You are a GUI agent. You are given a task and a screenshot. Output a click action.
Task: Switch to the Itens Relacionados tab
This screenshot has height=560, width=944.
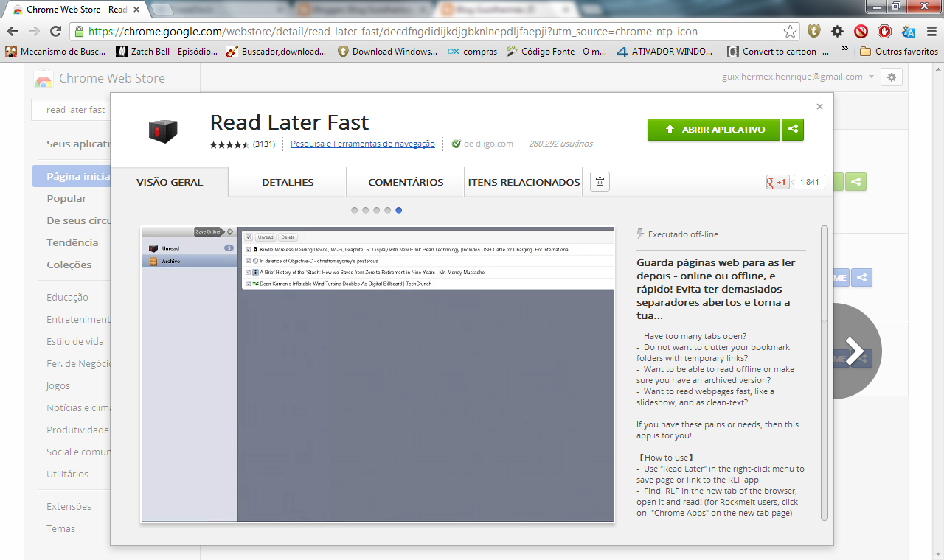[x=524, y=182]
